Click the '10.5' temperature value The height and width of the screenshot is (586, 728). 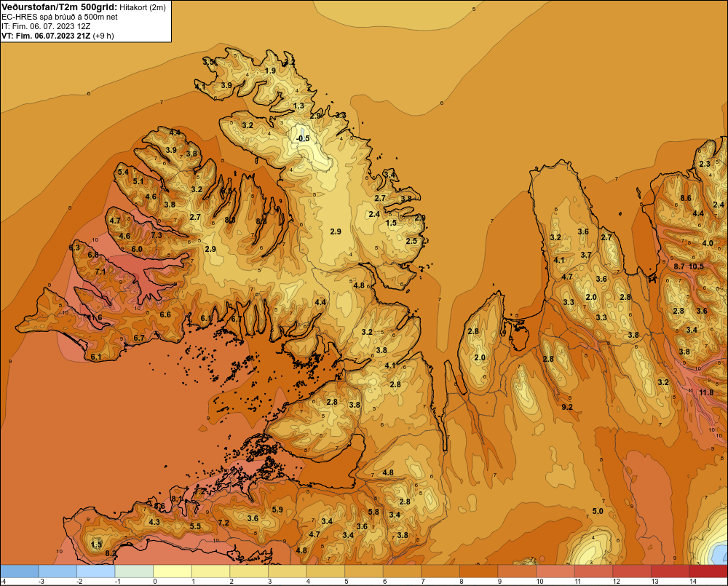tap(696, 266)
